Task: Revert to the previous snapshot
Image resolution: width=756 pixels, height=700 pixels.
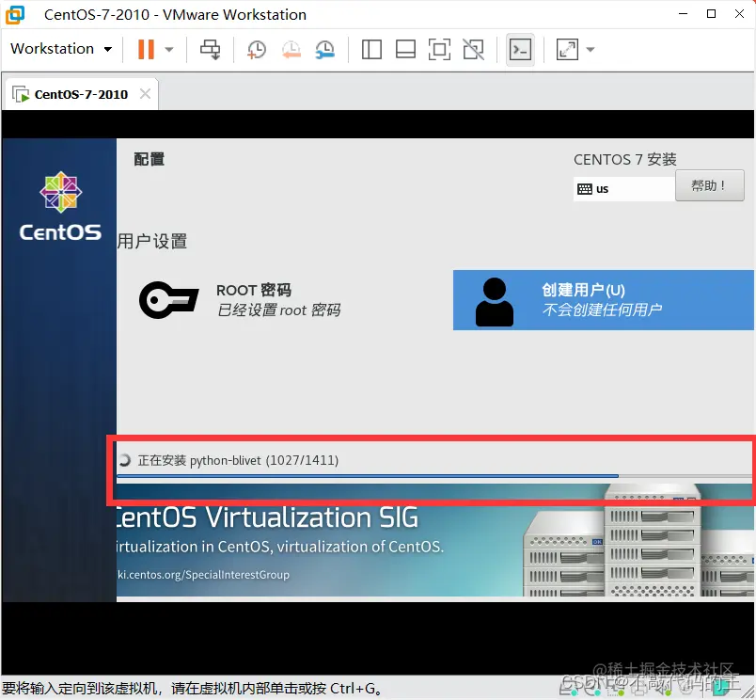Action: 291,49
